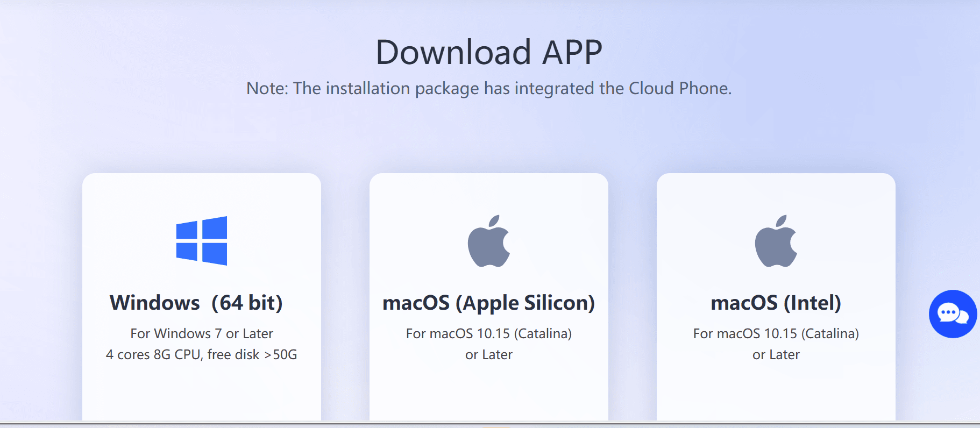Click 'or Later' text in Apple Silicon card
Screen dimensions: 980x428
489,355
